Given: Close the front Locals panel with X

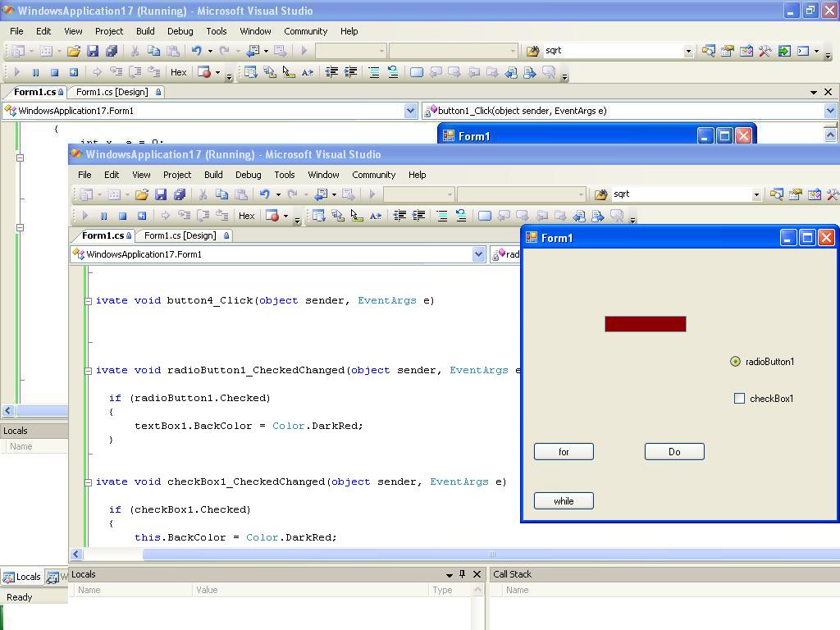Looking at the screenshot, I should pyautogui.click(x=477, y=574).
